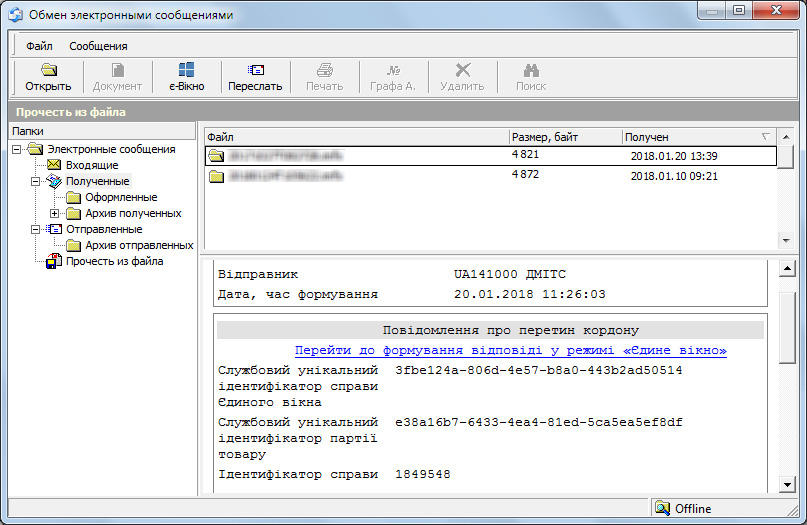Click the size value 4 821

pos(525,154)
